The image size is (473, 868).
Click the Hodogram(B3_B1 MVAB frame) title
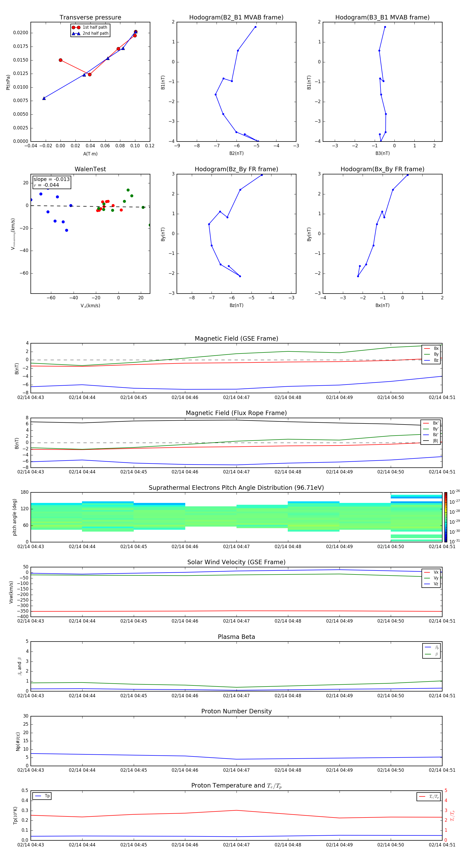click(x=382, y=18)
